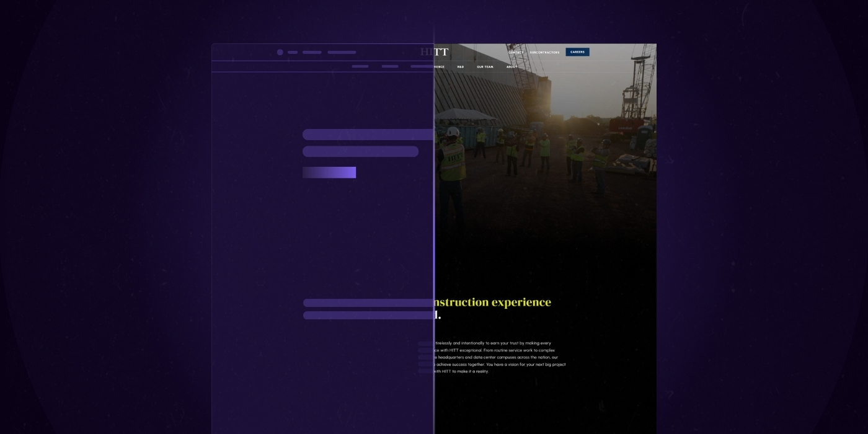Image resolution: width=868 pixels, height=434 pixels.
Task: Select the first right-aligned pill in the wireframe subnav
Action: [x=360, y=66]
